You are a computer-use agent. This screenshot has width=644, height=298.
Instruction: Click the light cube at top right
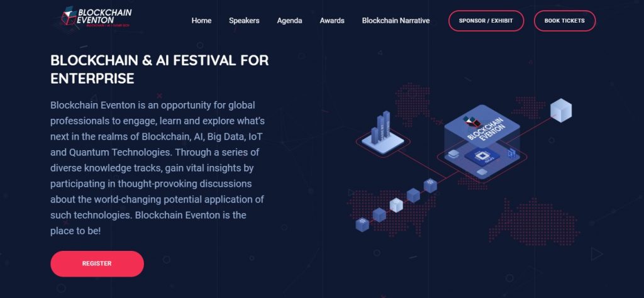click(560, 110)
